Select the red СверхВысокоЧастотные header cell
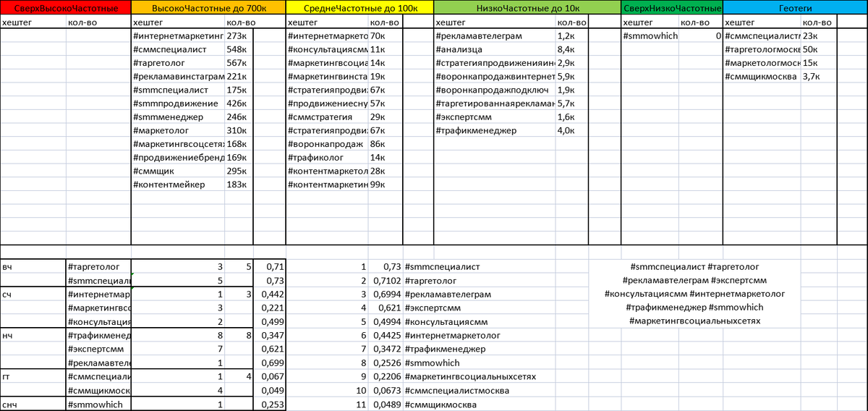The height and width of the screenshot is (411, 868). click(66, 8)
